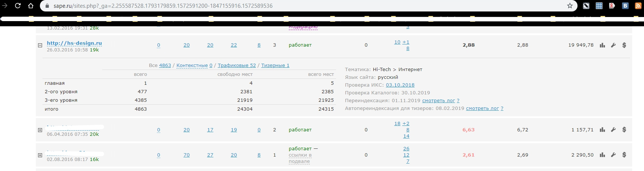Open Контекстные filter link

tap(192, 65)
